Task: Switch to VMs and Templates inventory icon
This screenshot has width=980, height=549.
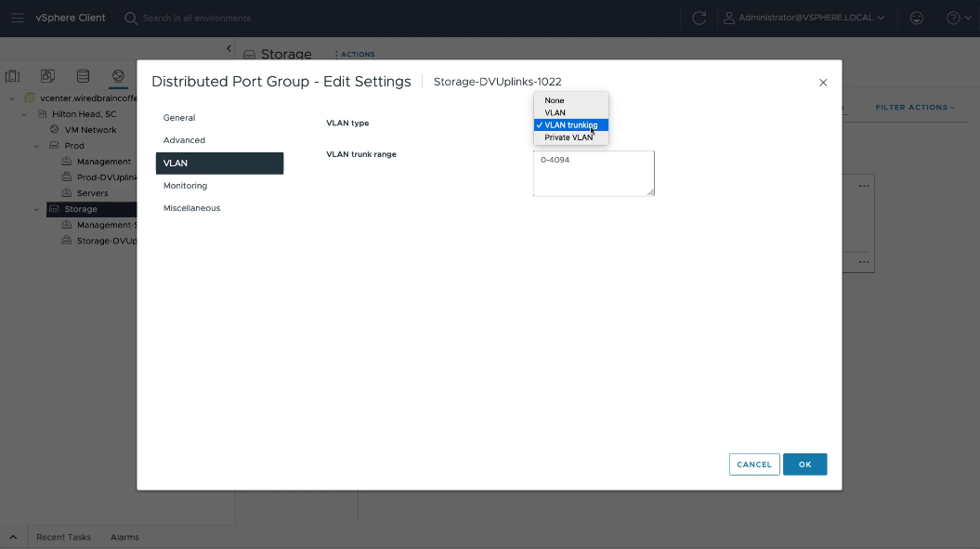Action: click(x=47, y=76)
